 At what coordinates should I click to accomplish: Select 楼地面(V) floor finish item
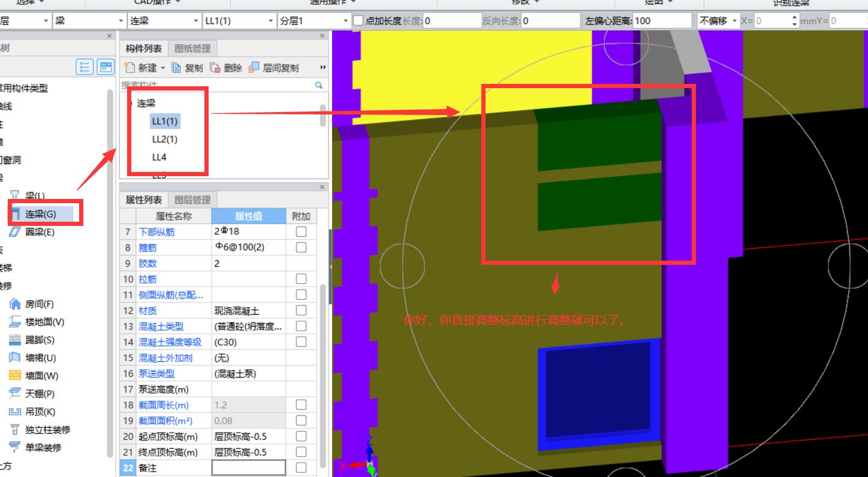37,322
